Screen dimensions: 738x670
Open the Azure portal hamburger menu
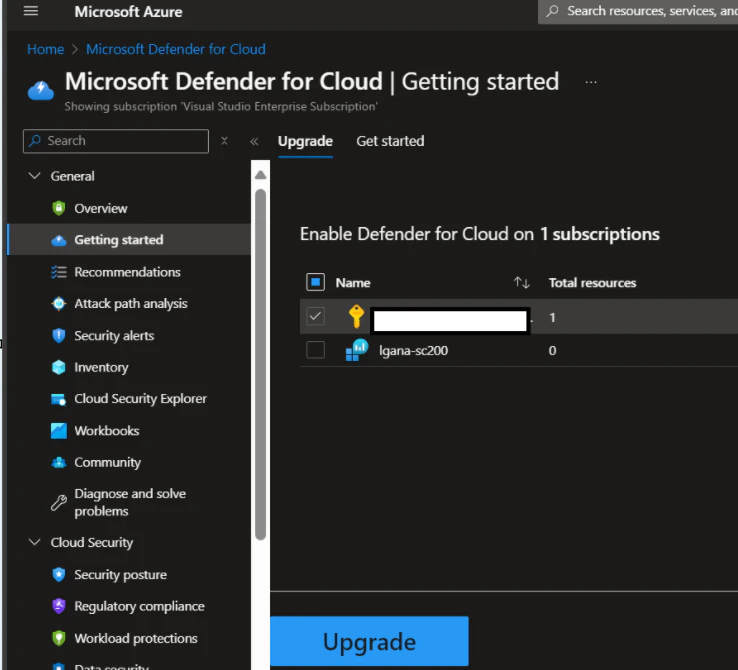point(31,11)
